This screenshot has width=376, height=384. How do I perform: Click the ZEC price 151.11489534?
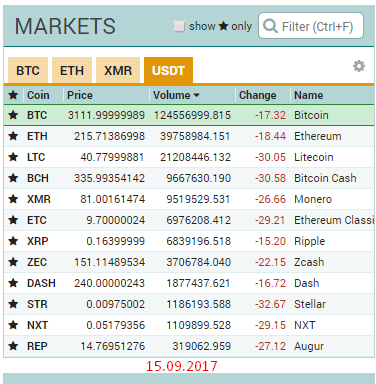tap(110, 262)
